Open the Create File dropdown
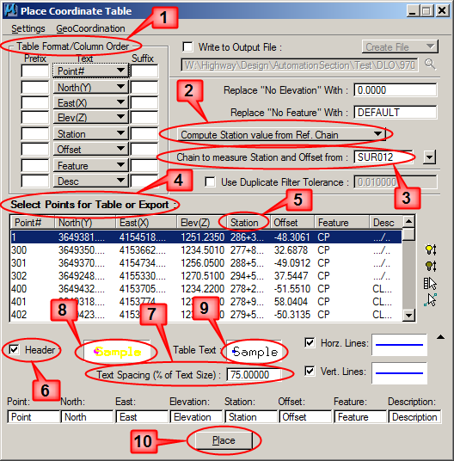The width and height of the screenshot is (454, 461). pos(400,47)
